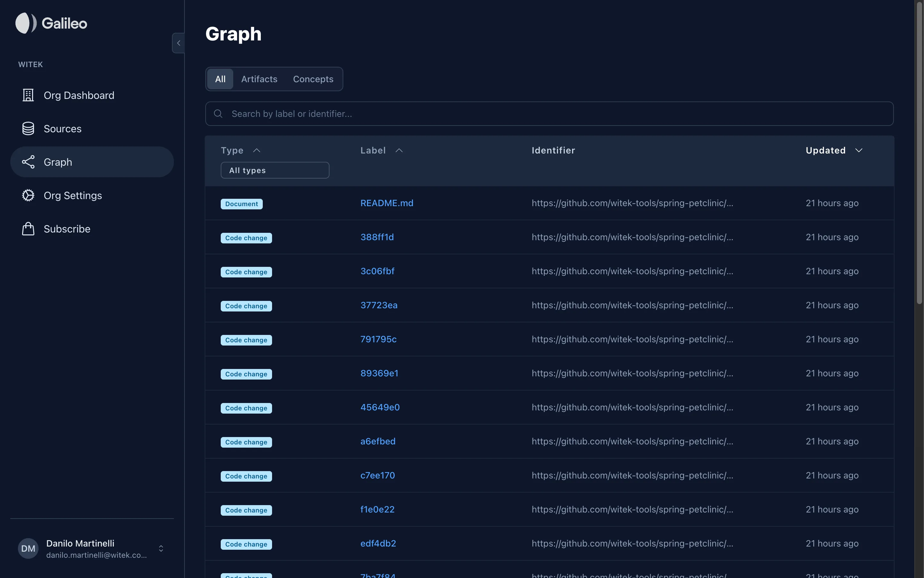924x578 pixels.
Task: Open the README.md link
Action: pyautogui.click(x=387, y=203)
